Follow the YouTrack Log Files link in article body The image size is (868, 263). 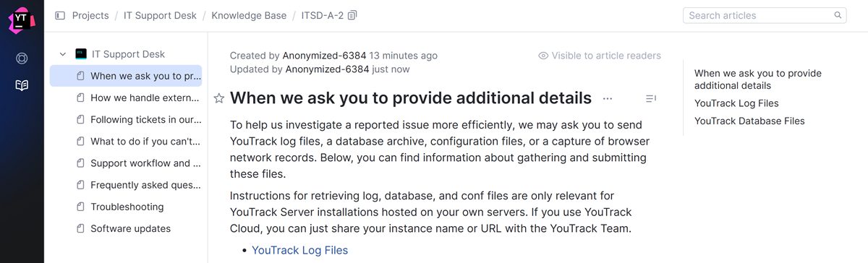(299, 250)
